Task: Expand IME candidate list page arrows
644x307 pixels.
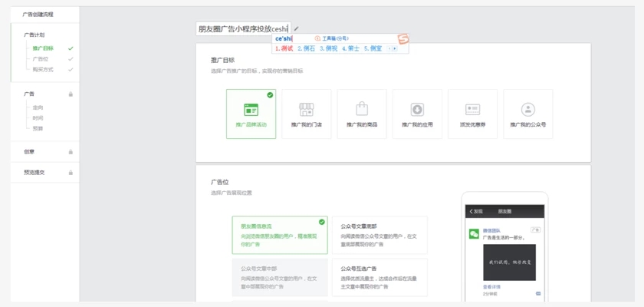Action: point(393,48)
